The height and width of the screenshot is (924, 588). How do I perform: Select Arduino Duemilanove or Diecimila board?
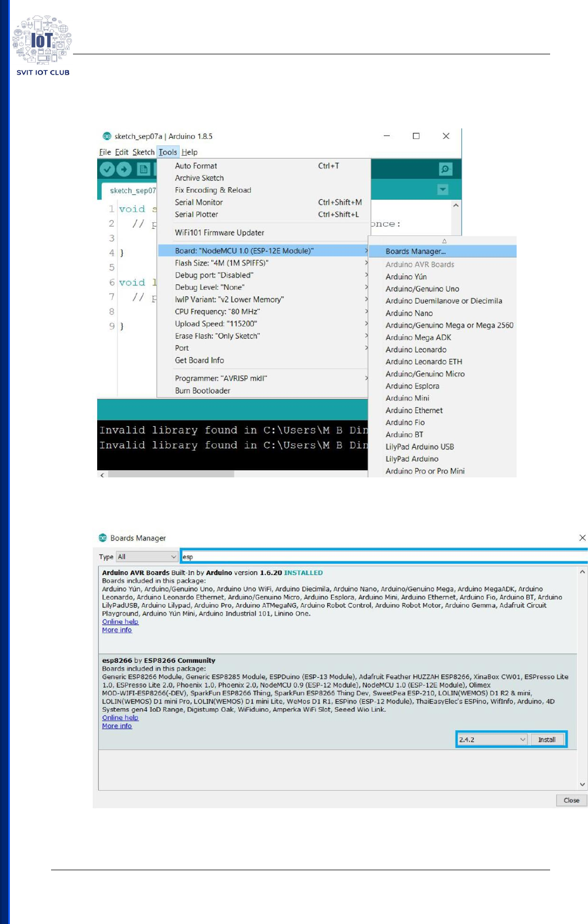(443, 301)
